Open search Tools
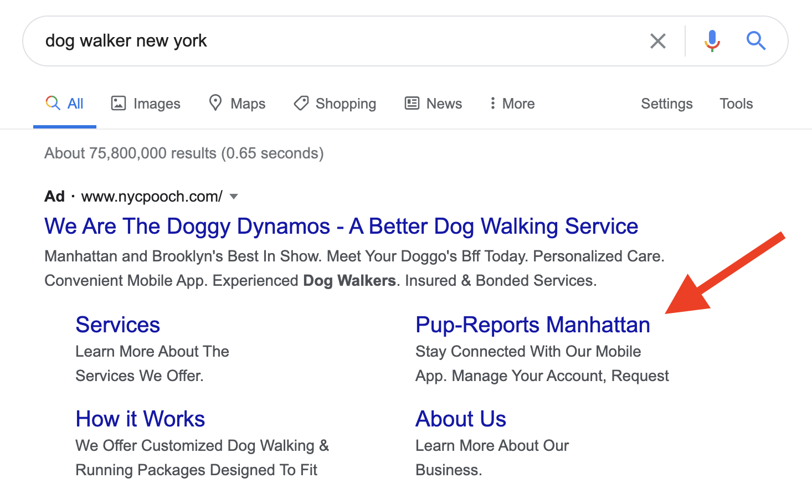The width and height of the screenshot is (812, 504). (736, 104)
